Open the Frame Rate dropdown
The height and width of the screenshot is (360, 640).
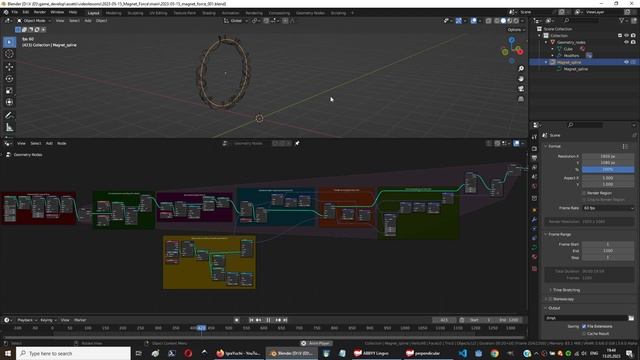point(608,208)
